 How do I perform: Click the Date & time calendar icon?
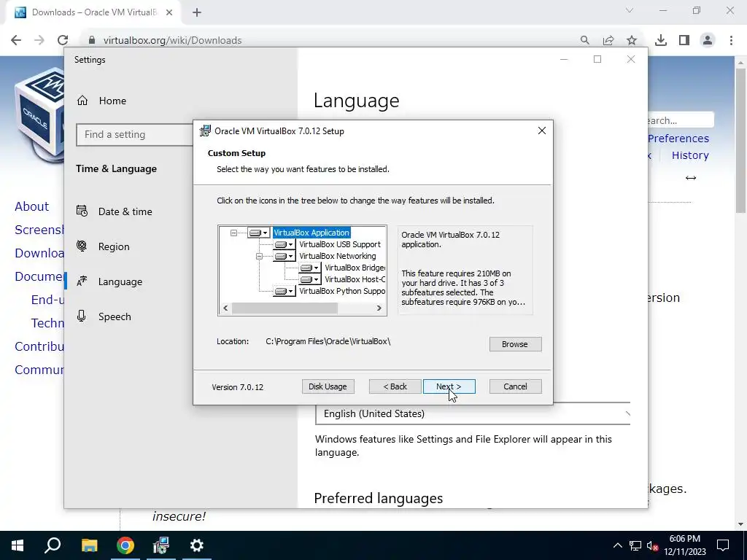pyautogui.click(x=82, y=211)
